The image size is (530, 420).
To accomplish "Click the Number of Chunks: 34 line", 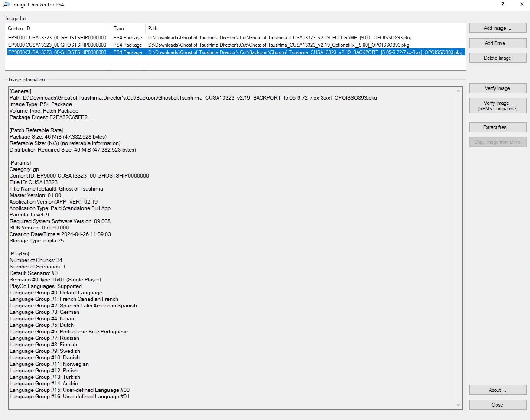I will (36, 260).
